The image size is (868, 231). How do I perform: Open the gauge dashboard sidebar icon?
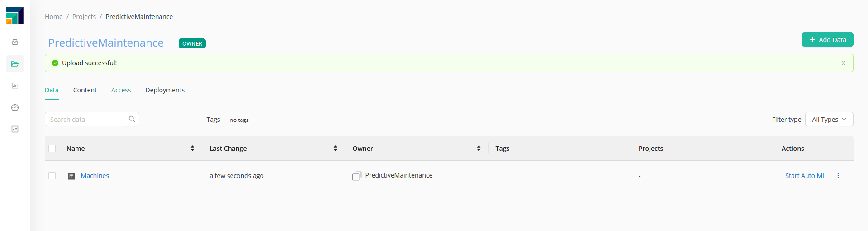[x=15, y=107]
